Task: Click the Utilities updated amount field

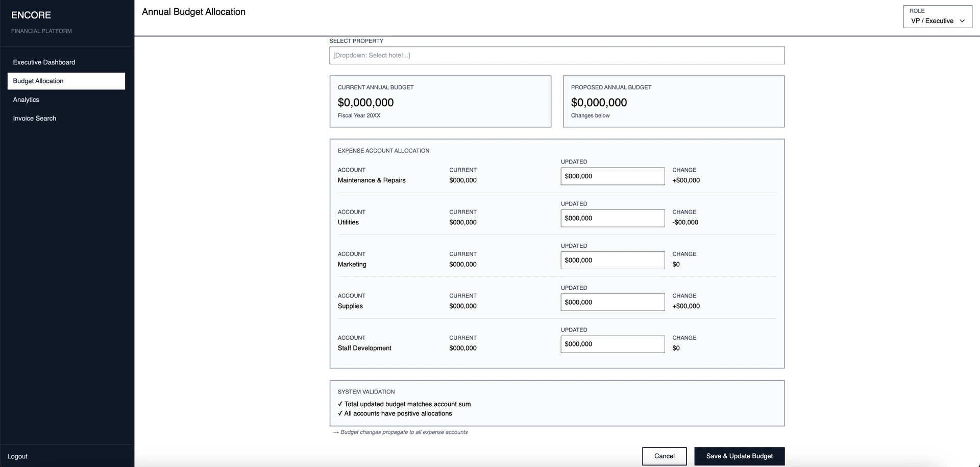Action: click(x=612, y=218)
